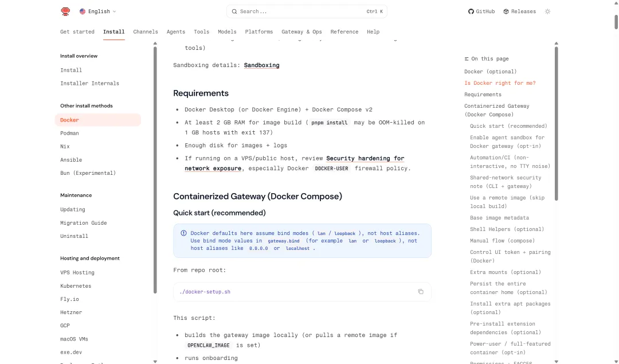Screen dimensions: 619x364
Task: Go to Gateway & Ops tab
Action: click(x=301, y=32)
